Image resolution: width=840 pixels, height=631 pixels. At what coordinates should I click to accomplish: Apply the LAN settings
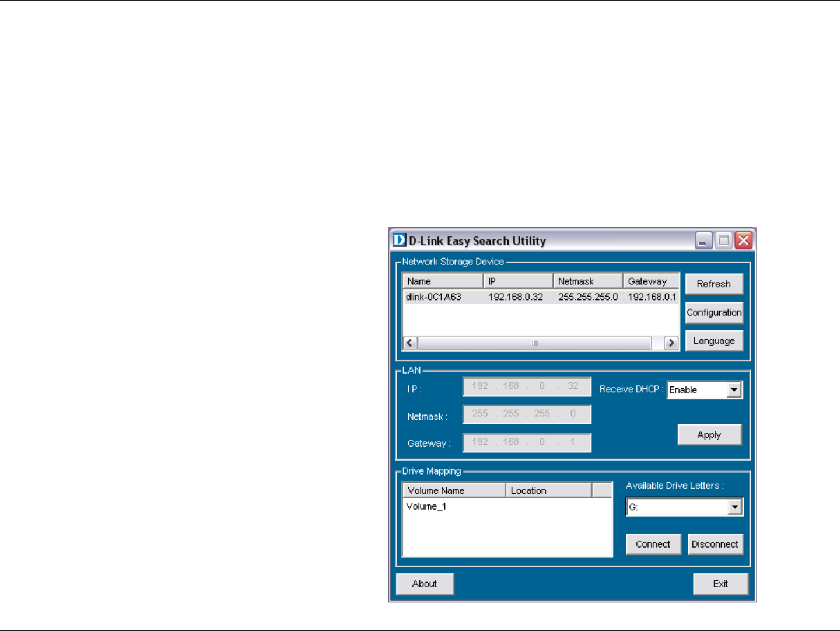[x=709, y=435]
